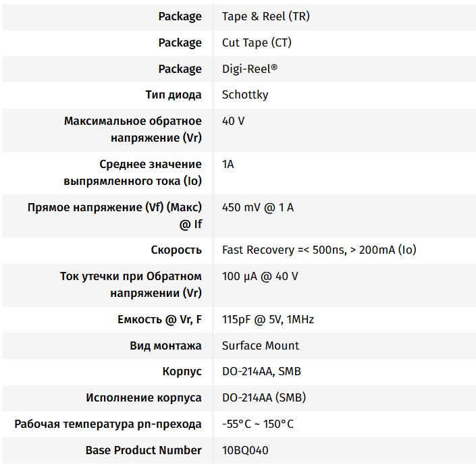Screen dimensions: 476x469
Task: Click the "-55°C ~ 150°C" temperature value
Action: click(x=258, y=424)
